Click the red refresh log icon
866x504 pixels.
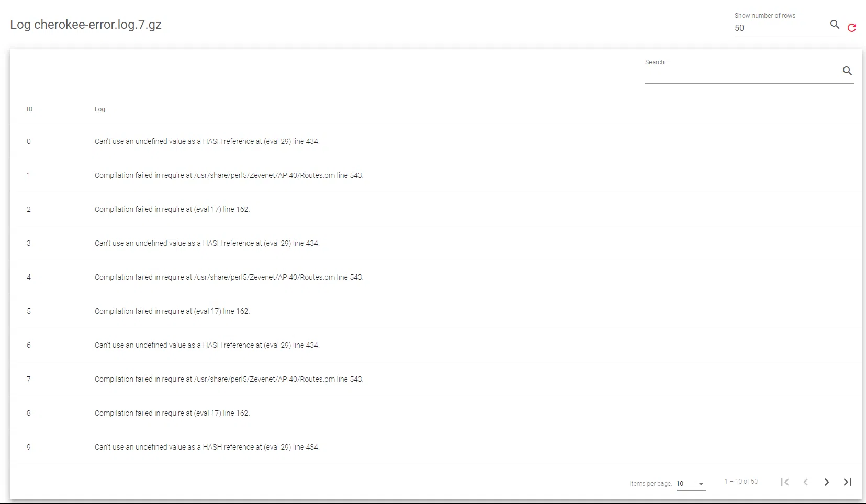(x=851, y=28)
